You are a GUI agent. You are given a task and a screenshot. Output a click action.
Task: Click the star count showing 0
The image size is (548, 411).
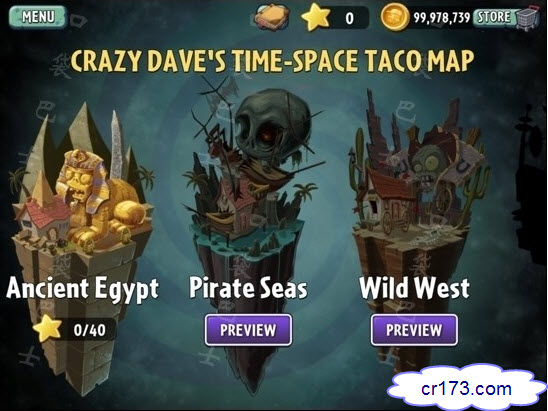349,18
